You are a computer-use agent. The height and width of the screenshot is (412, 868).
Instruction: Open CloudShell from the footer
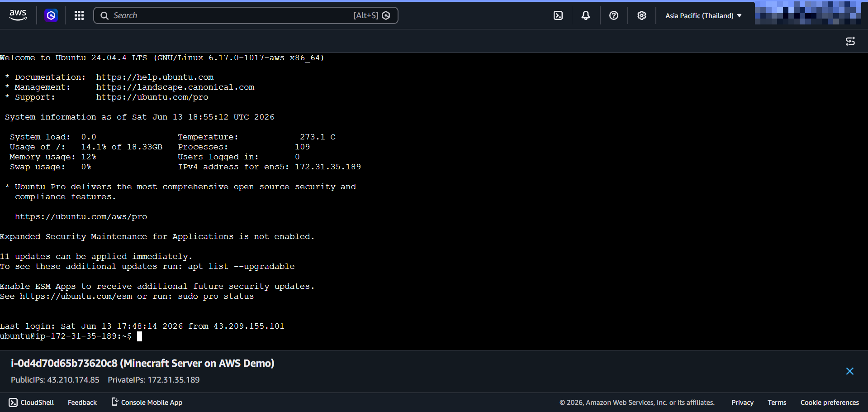click(x=31, y=402)
